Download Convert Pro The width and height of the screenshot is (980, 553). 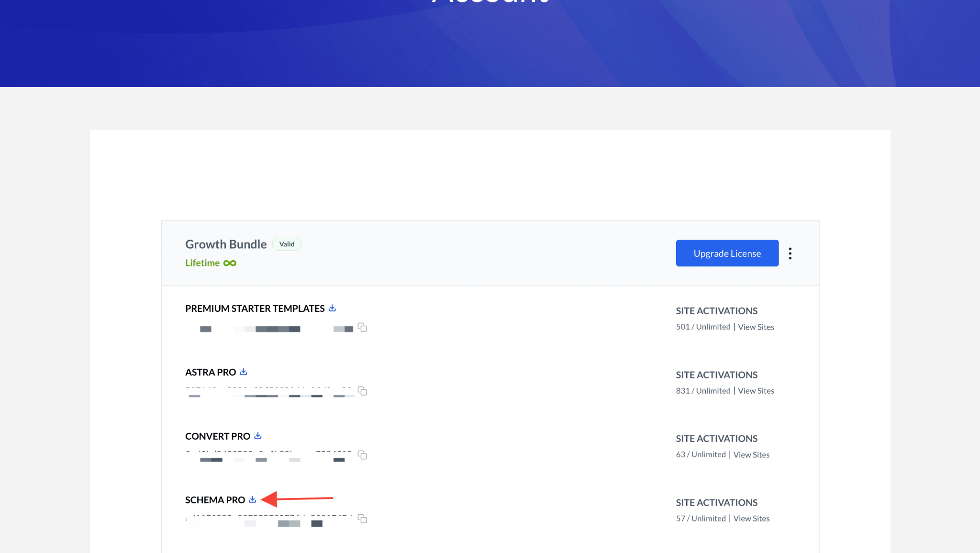click(257, 435)
